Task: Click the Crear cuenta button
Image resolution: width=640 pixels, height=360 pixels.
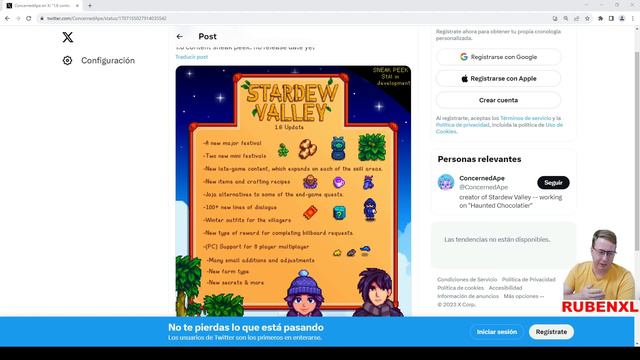Action: [498, 100]
